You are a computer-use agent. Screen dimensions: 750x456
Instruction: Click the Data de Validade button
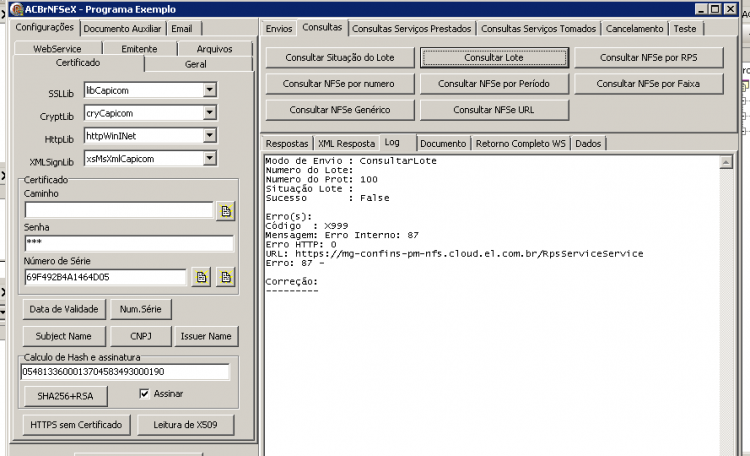coord(64,309)
